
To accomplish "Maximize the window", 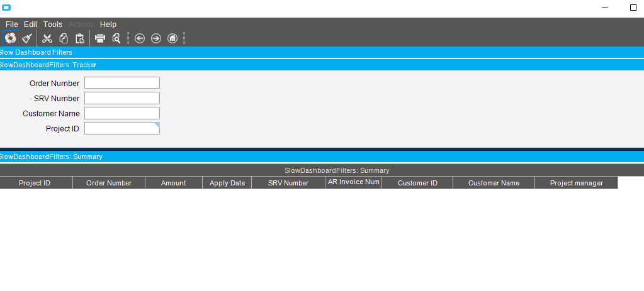I will tap(633, 8).
